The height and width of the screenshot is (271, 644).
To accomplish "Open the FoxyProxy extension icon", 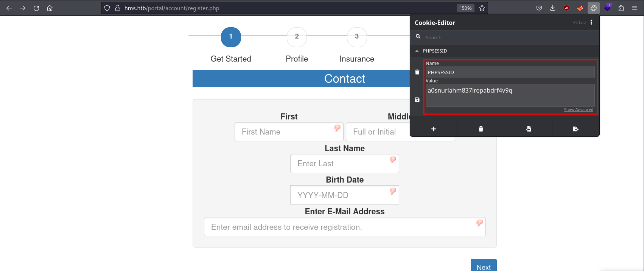I will click(x=580, y=8).
